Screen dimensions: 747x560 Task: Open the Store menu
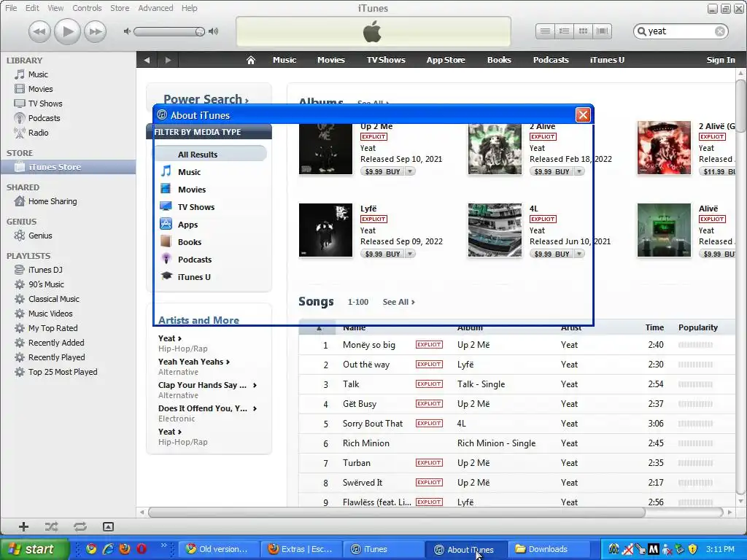coord(120,8)
